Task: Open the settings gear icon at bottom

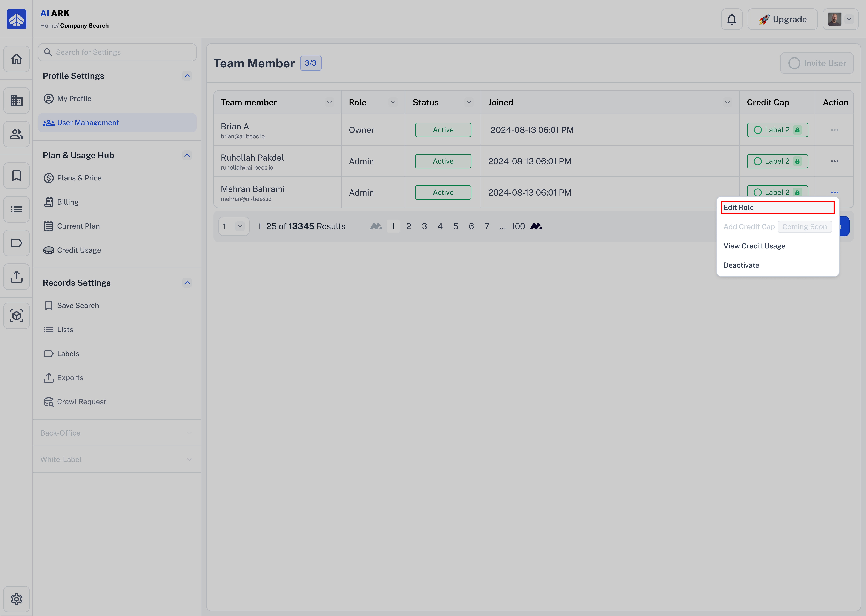Action: [16, 599]
